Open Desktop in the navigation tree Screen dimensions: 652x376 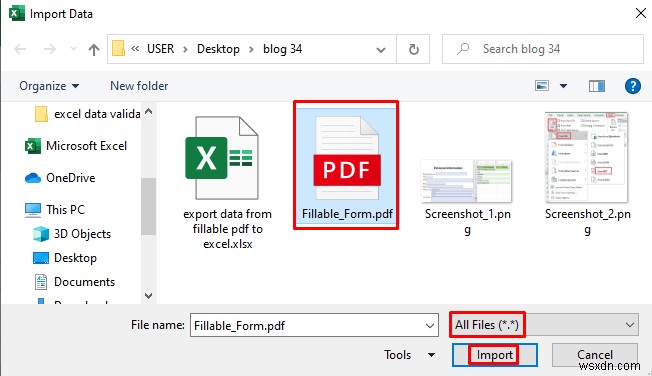[x=65, y=258]
